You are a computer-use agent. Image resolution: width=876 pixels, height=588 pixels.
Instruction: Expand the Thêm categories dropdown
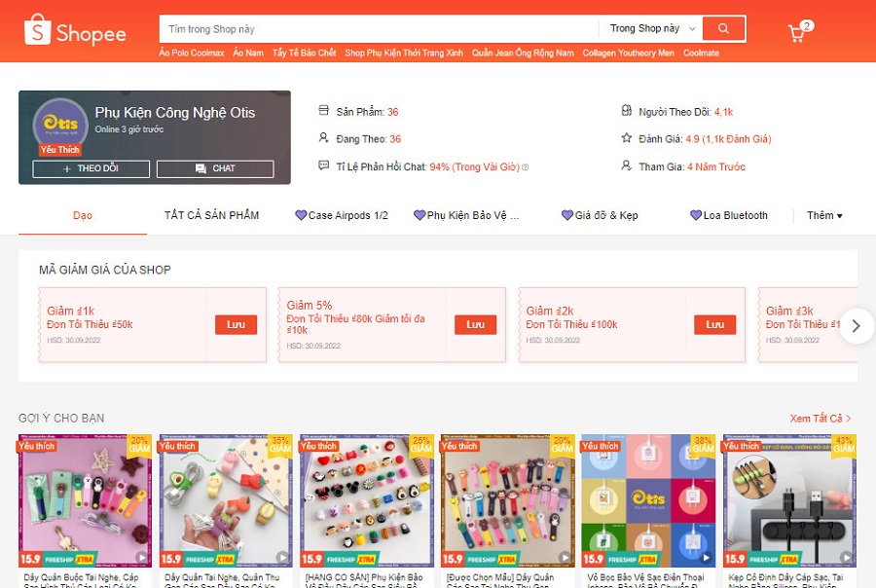click(x=824, y=215)
